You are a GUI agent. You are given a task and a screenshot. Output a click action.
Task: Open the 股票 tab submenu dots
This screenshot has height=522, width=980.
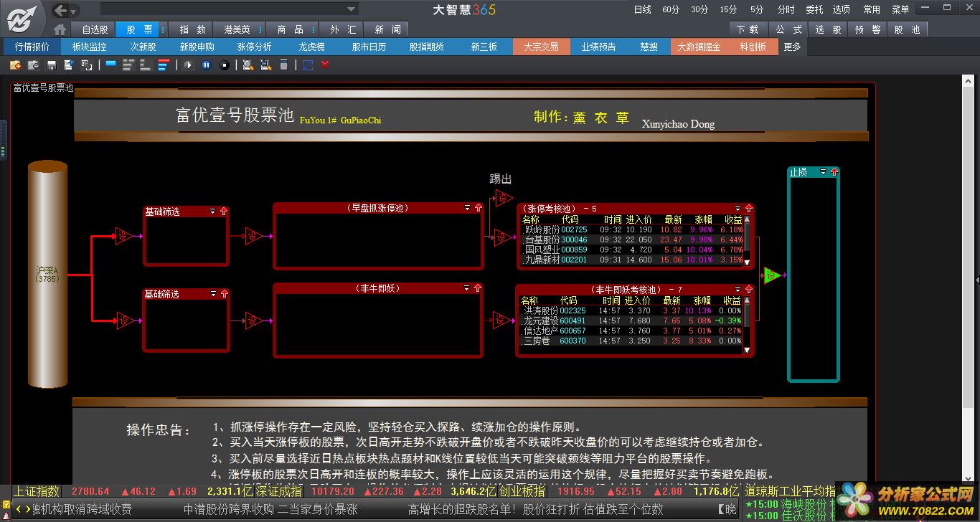click(x=163, y=30)
